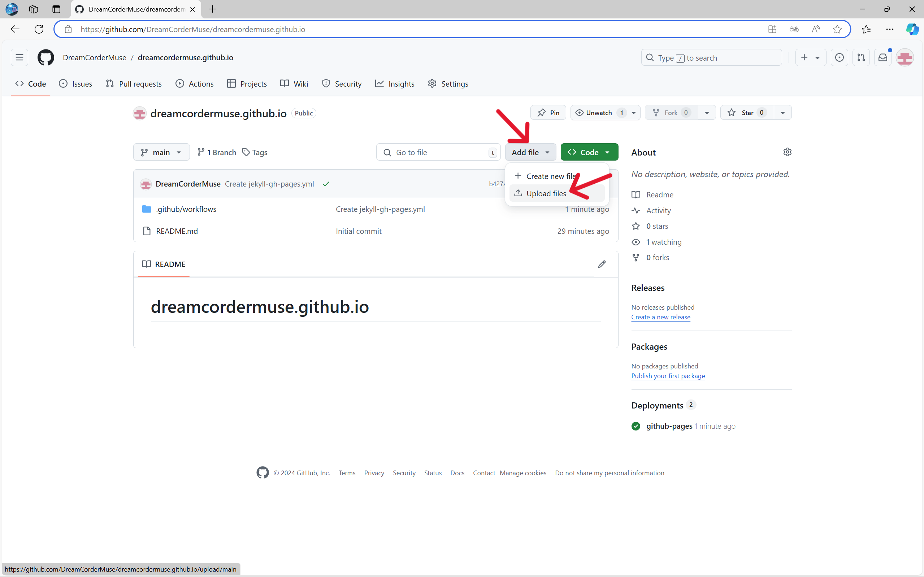This screenshot has width=924, height=577.
Task: View site information lock icon
Action: click(68, 29)
